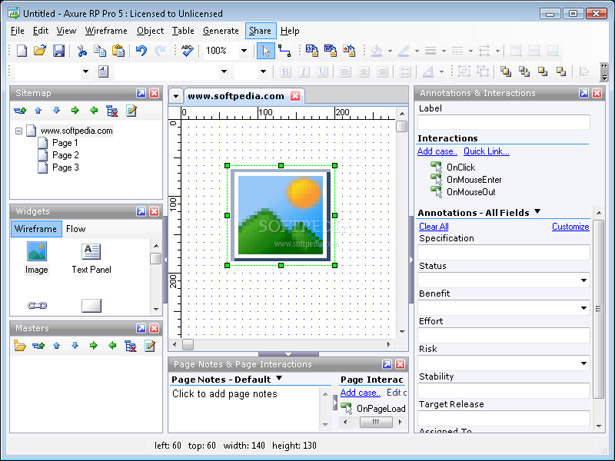The height and width of the screenshot is (461, 615).
Task: Collapse the www.softpedia.com tree node
Action: point(18,131)
